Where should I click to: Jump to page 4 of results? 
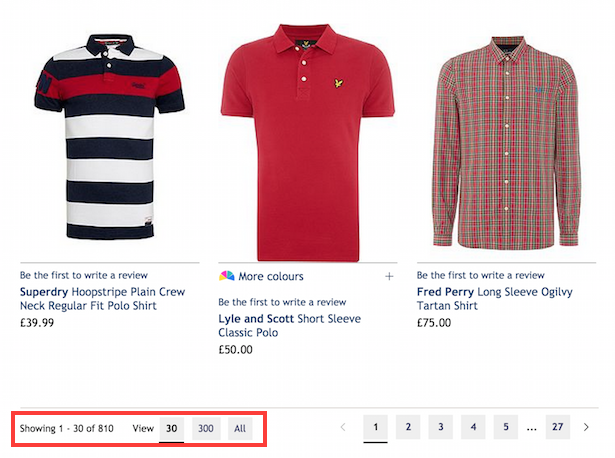tap(473, 428)
